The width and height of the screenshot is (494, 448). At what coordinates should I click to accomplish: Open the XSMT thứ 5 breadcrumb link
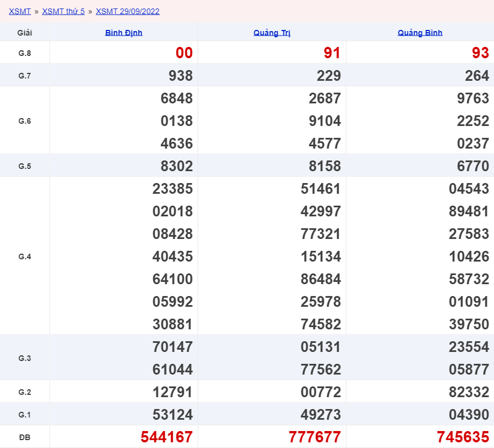point(63,11)
